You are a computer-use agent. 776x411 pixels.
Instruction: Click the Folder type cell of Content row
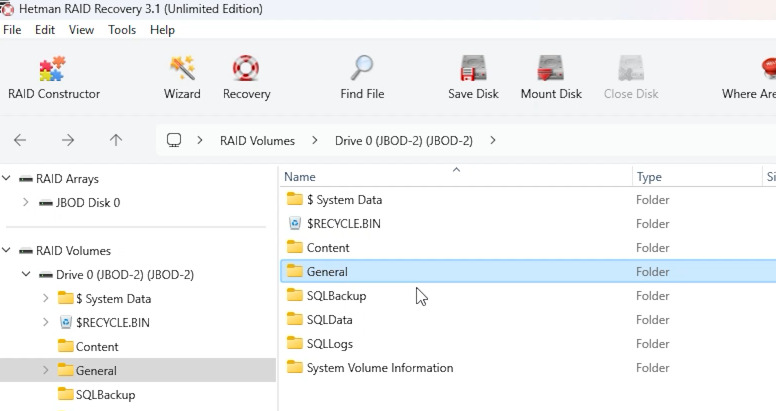(652, 248)
